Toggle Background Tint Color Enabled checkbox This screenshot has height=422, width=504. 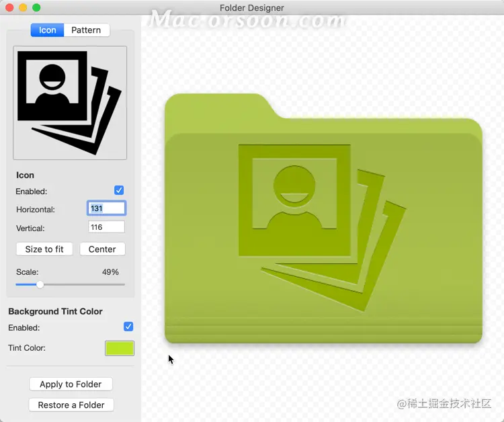(x=128, y=327)
